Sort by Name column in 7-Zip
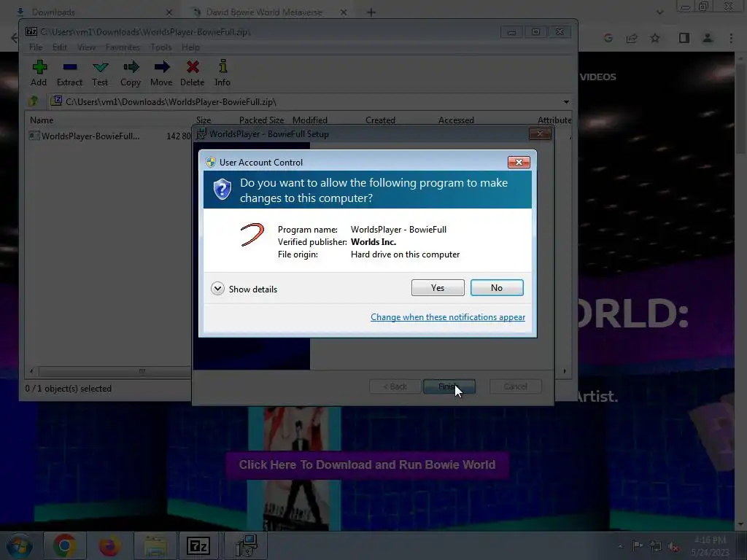The height and width of the screenshot is (560, 747). [x=42, y=120]
